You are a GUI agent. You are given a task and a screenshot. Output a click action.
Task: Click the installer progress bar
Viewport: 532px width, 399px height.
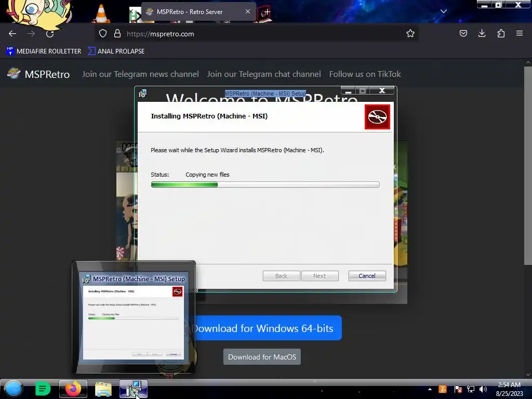click(x=265, y=184)
